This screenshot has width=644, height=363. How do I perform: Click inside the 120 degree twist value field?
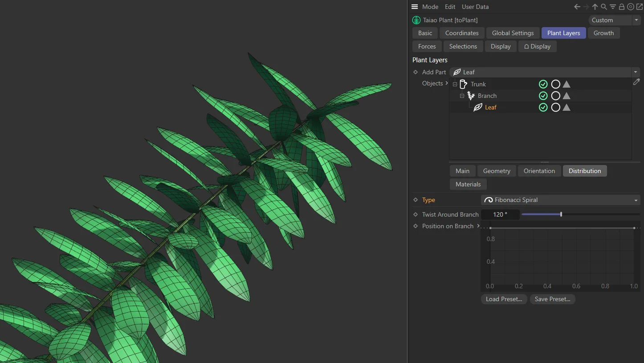coord(500,214)
